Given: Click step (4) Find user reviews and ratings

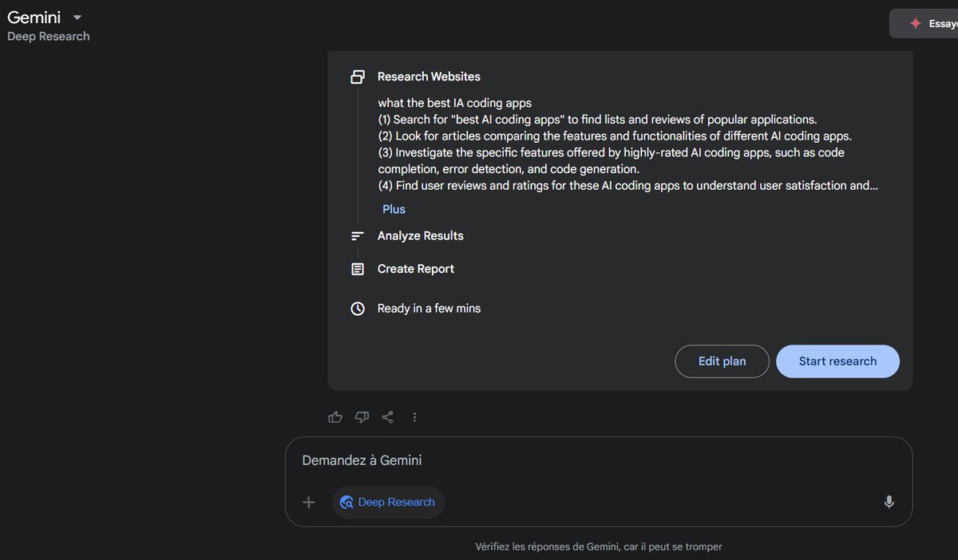Looking at the screenshot, I should click(x=628, y=186).
